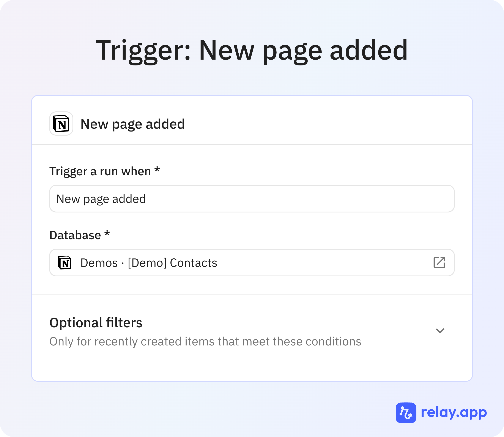Select the New page added field value text

coord(101,199)
